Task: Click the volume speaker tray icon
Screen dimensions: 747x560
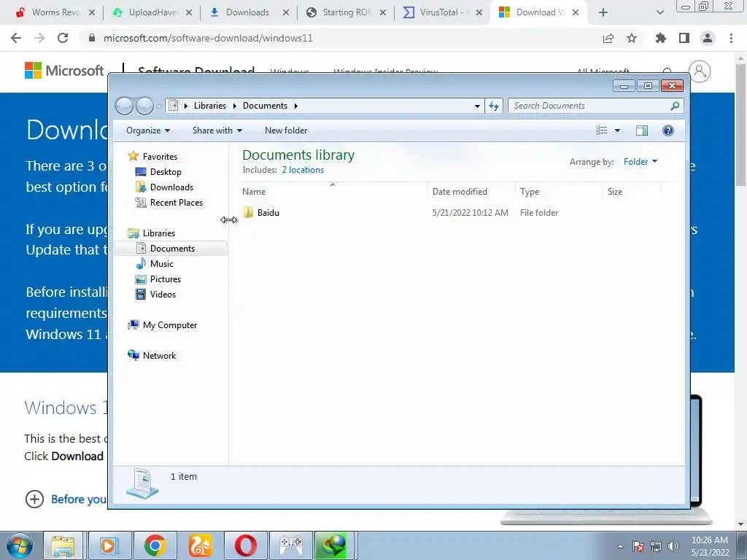Action: click(673, 546)
